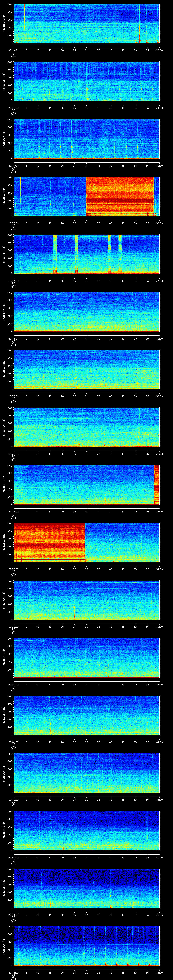Click the 23:36:00 time axis label
This screenshot has height=980, width=173.
[x=13, y=454]
